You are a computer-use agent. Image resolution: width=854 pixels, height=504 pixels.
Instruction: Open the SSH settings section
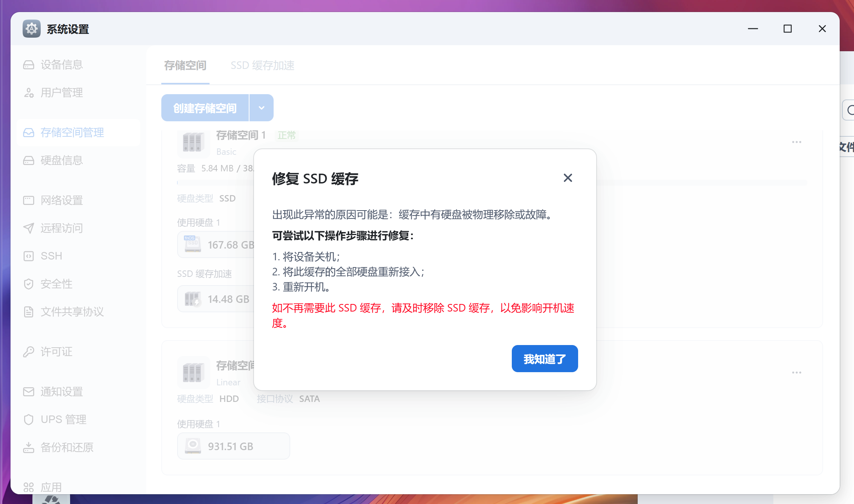[x=51, y=256]
